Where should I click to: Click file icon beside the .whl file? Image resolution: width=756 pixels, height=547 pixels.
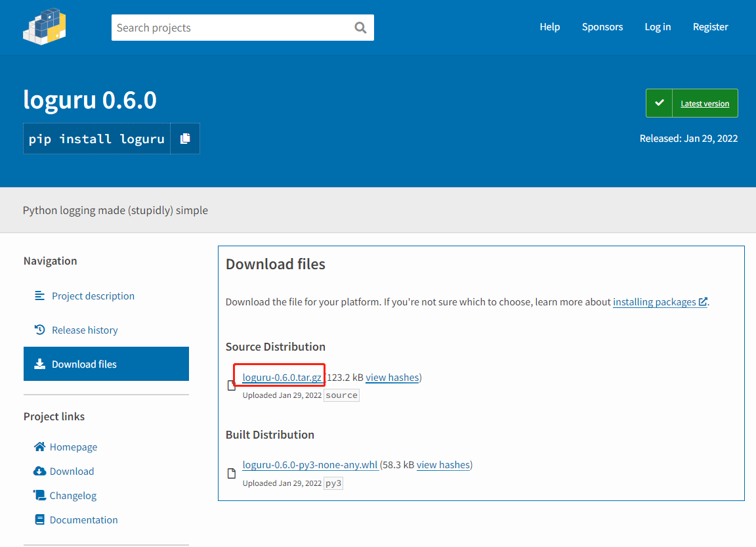point(232,473)
